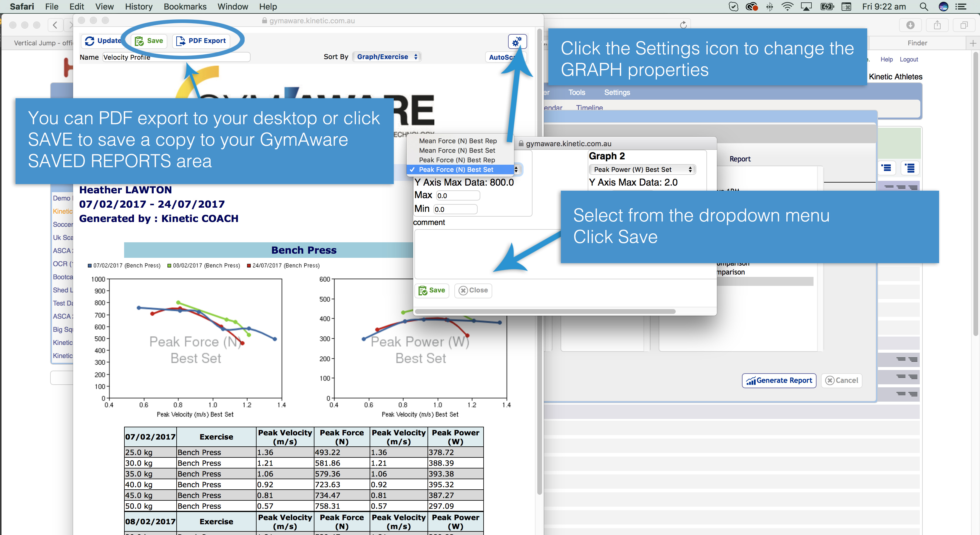
Task: Open the Safari History menu
Action: [x=138, y=7]
